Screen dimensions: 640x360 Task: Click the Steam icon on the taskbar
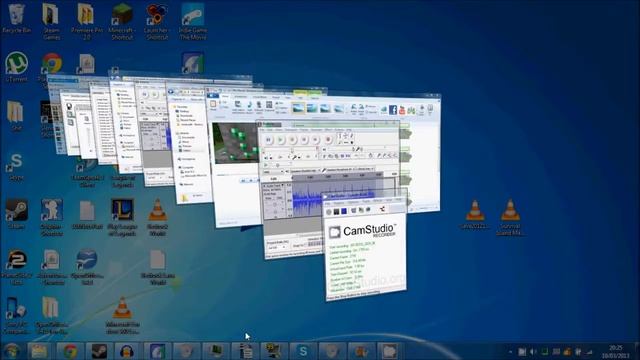(99, 351)
